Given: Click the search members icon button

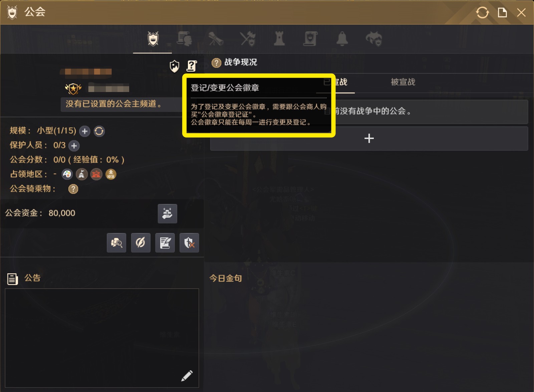Looking at the screenshot, I should pos(116,243).
